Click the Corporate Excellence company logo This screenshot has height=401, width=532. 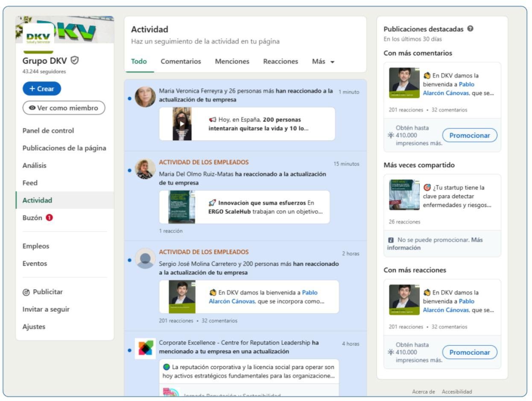[x=145, y=348]
